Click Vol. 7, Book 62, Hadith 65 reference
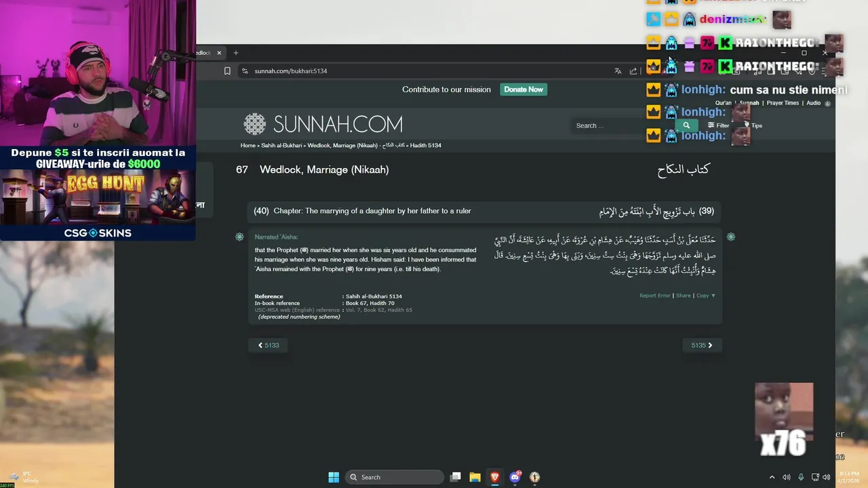The image size is (868, 488). 378,310
